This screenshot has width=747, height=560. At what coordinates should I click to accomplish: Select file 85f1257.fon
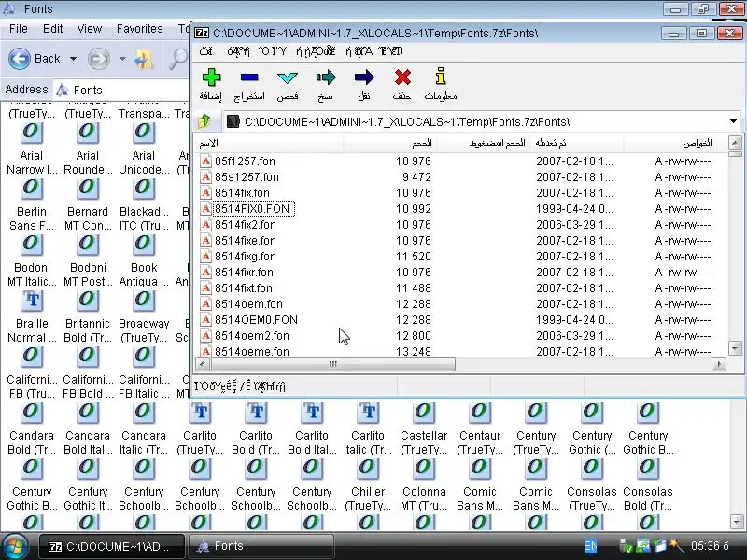(245, 161)
